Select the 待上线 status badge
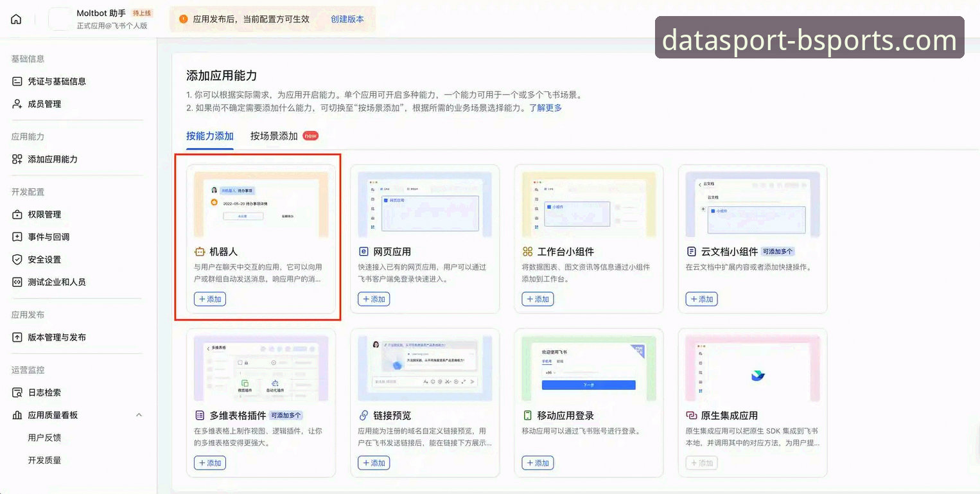980x494 pixels. pos(142,13)
